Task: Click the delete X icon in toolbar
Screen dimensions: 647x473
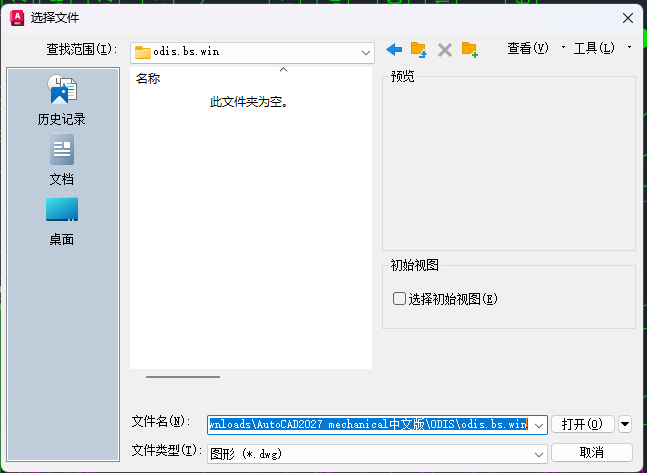Action: 445,50
